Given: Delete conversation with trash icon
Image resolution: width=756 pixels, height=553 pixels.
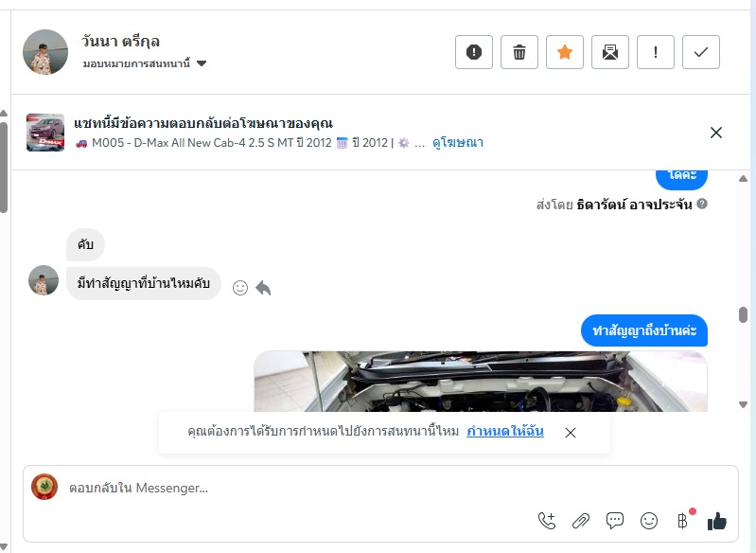Looking at the screenshot, I should [x=519, y=52].
